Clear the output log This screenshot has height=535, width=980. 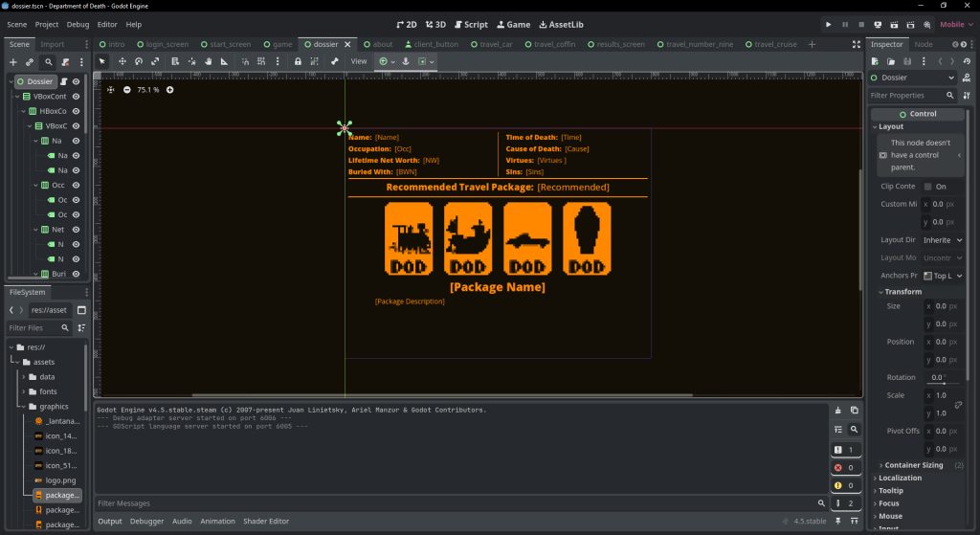click(838, 411)
